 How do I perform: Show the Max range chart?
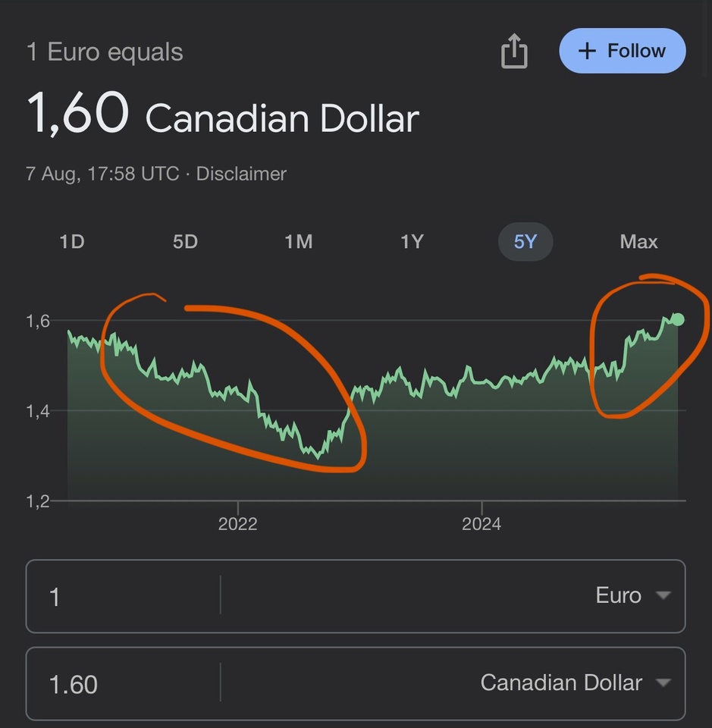pyautogui.click(x=638, y=242)
